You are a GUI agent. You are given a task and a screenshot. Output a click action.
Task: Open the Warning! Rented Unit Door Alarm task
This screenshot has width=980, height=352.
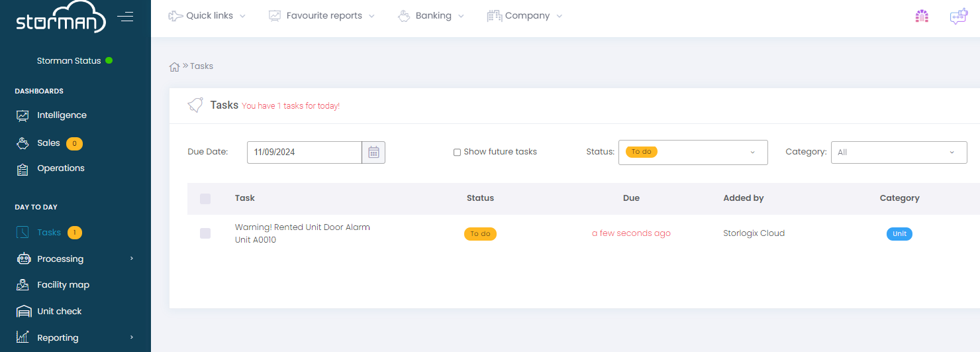click(303, 227)
